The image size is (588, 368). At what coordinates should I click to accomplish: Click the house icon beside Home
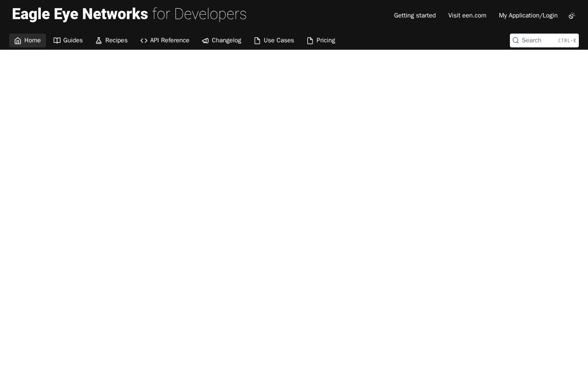[18, 40]
